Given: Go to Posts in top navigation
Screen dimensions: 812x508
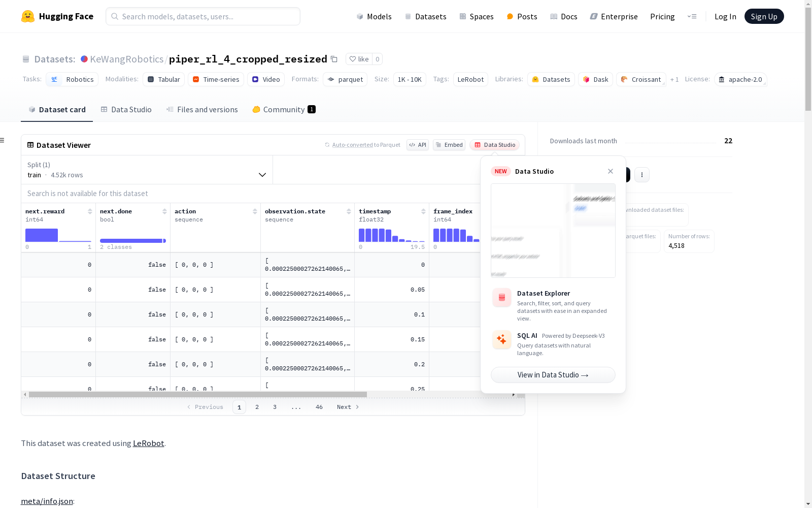Looking at the screenshot, I should click(522, 16).
